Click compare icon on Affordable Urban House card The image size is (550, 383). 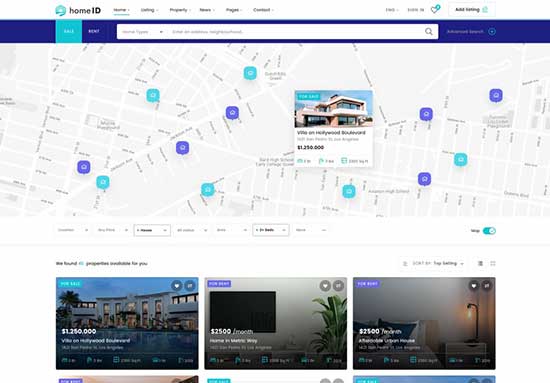pos(487,286)
